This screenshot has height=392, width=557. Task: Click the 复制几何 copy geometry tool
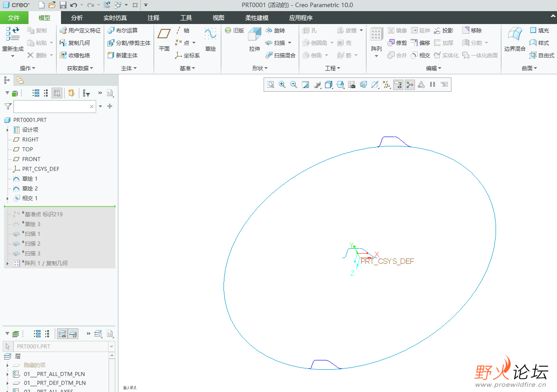pyautogui.click(x=75, y=43)
